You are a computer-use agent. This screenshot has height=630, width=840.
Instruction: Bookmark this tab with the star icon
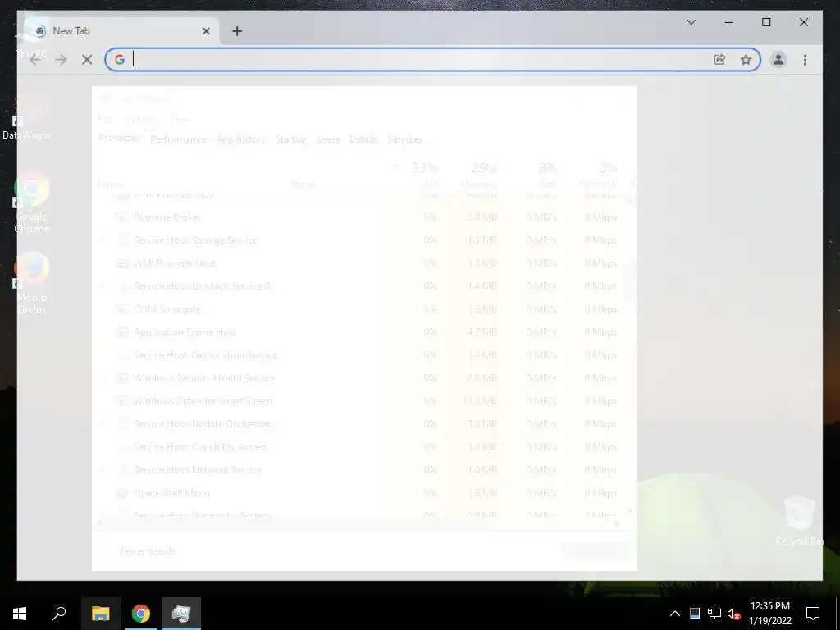click(746, 59)
